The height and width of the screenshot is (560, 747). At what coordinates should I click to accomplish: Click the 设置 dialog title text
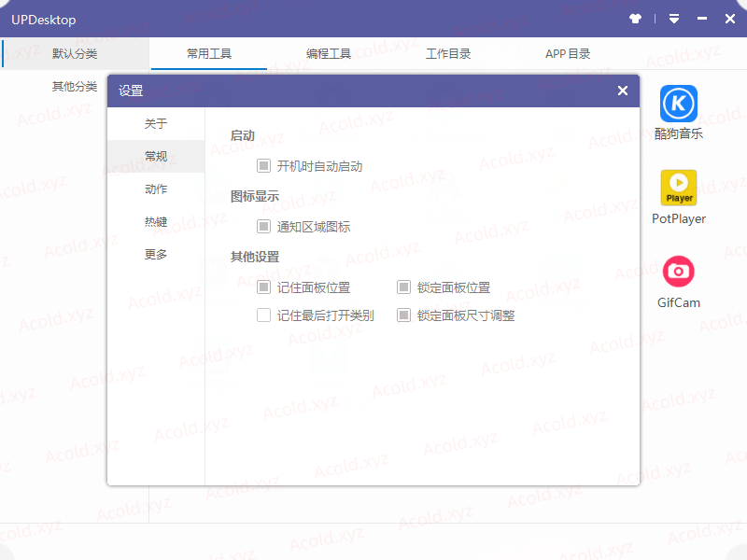click(x=131, y=91)
